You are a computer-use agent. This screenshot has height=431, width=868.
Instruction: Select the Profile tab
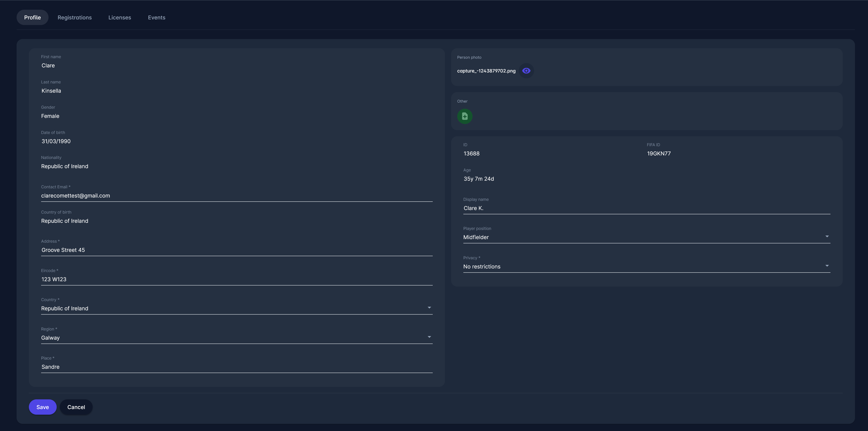pyautogui.click(x=32, y=18)
